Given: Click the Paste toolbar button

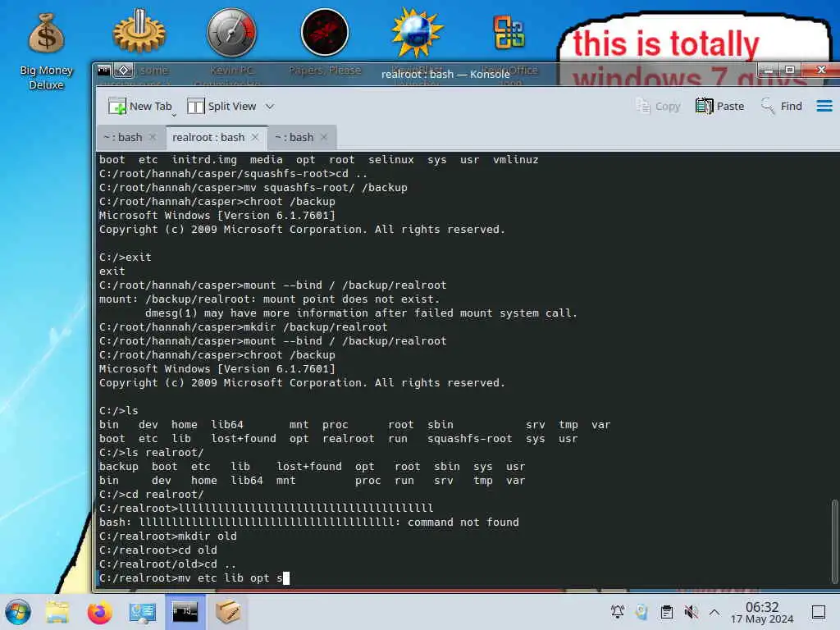Looking at the screenshot, I should point(719,106).
